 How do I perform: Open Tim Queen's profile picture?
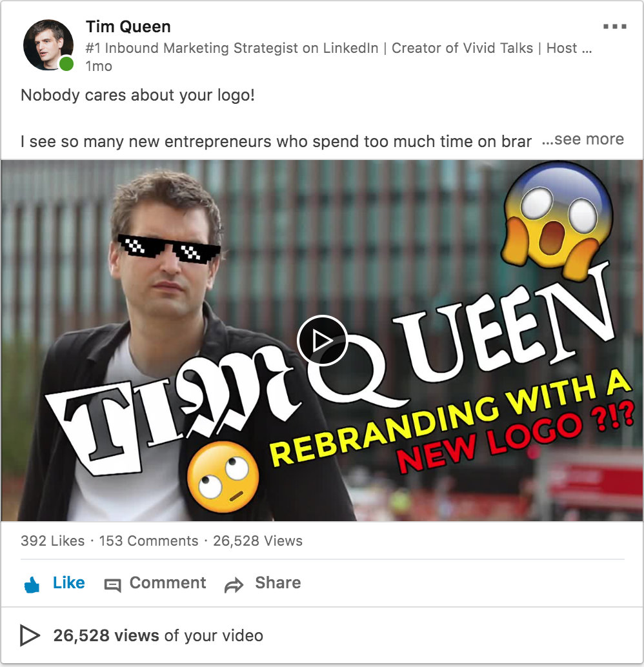click(48, 45)
